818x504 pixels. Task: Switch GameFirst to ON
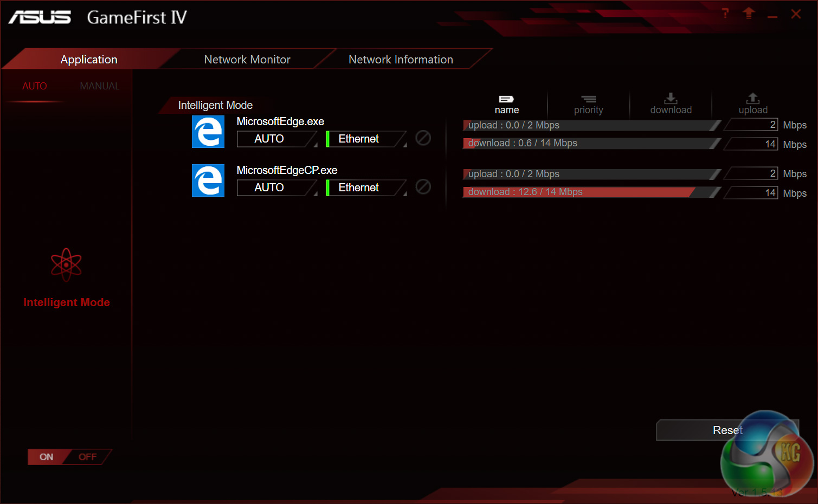pyautogui.click(x=47, y=457)
